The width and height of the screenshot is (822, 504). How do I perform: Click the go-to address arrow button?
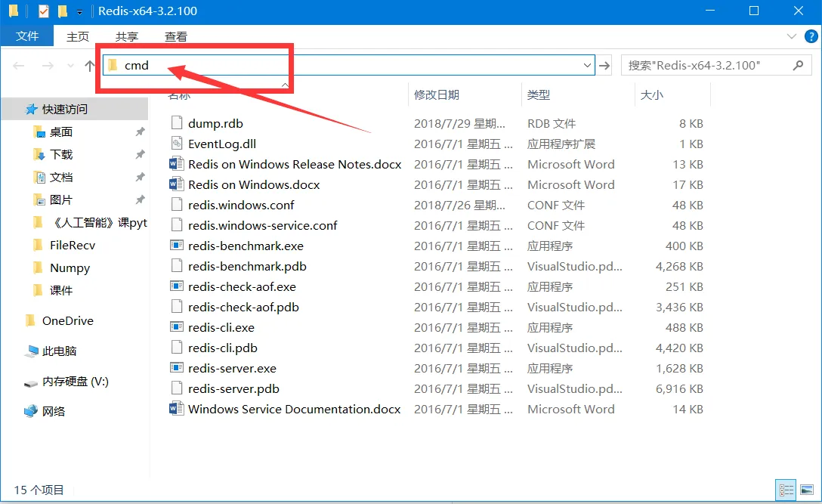tap(604, 66)
